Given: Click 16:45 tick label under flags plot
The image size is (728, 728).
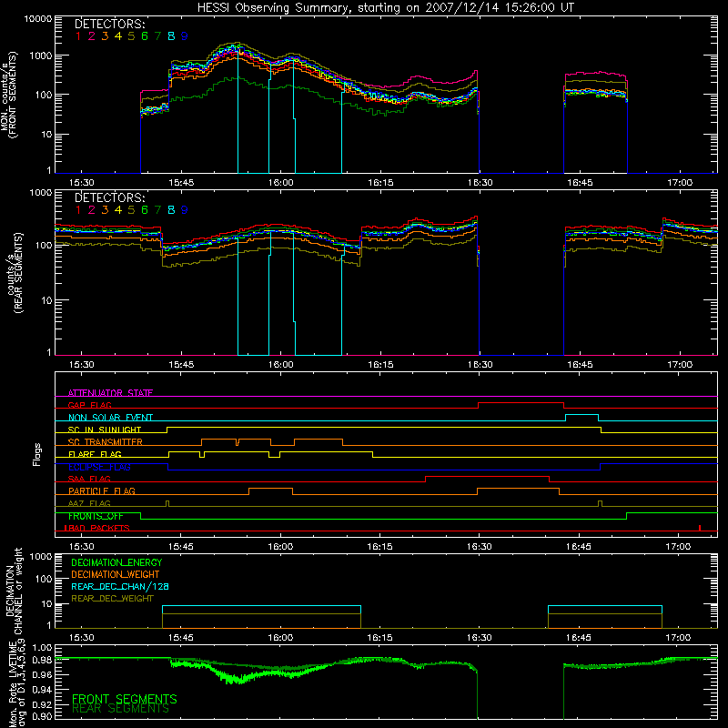Looking at the screenshot, I should [x=579, y=547].
